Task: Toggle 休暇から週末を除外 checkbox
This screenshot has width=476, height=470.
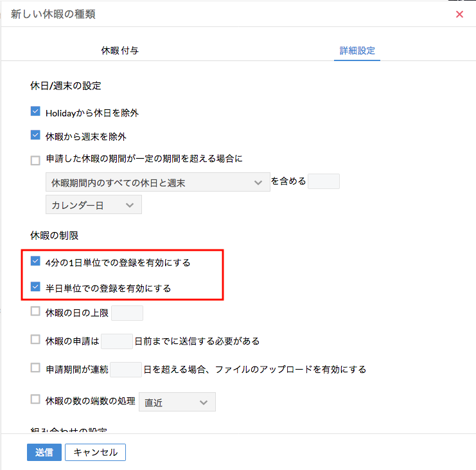Action: (x=35, y=136)
